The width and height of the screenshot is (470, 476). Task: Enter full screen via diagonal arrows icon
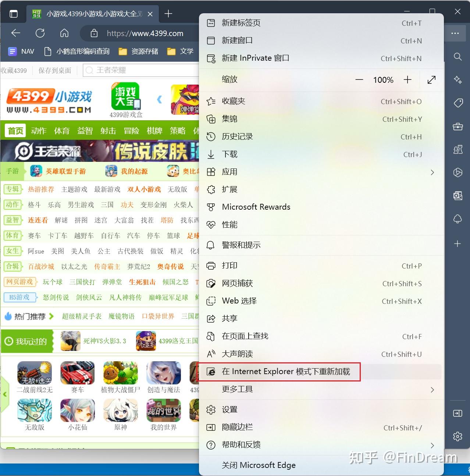(x=431, y=80)
